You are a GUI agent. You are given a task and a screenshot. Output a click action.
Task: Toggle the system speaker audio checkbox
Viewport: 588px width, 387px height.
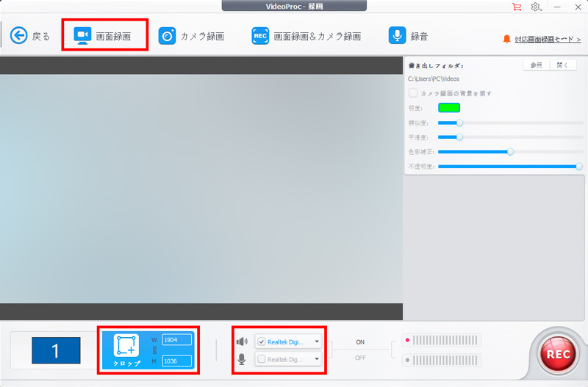(x=262, y=341)
